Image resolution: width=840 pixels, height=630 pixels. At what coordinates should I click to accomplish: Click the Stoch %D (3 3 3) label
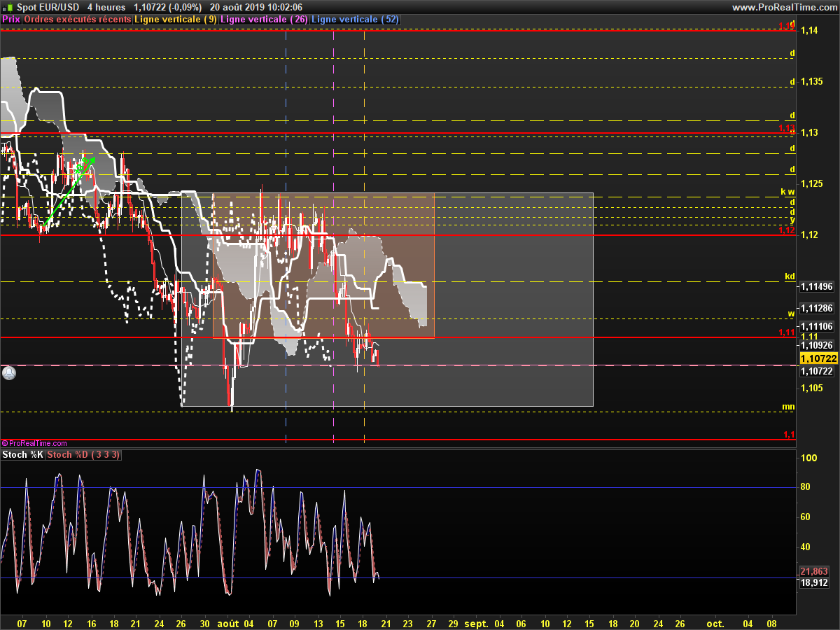pos(84,455)
